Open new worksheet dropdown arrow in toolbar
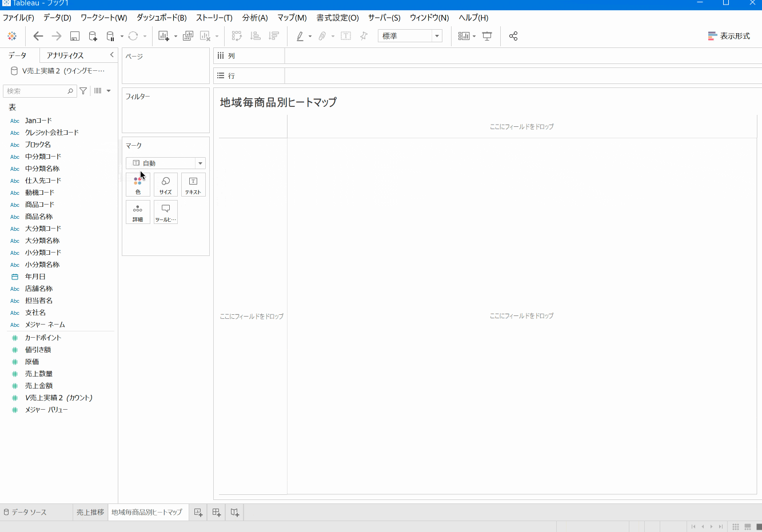The width and height of the screenshot is (762, 532). [x=175, y=36]
